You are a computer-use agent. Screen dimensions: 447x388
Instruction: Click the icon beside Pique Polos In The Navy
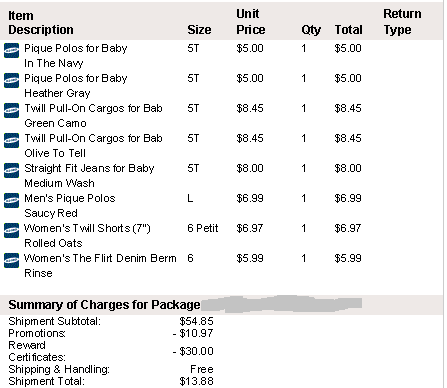point(11,51)
